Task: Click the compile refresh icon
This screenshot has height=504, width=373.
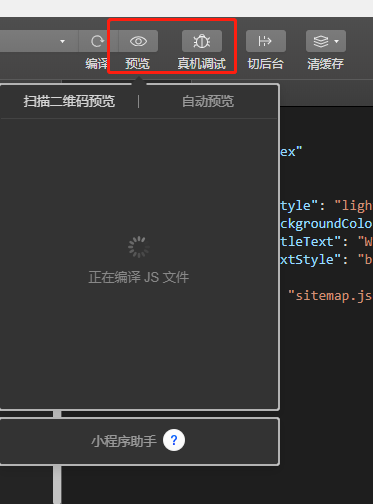Action: [x=97, y=41]
